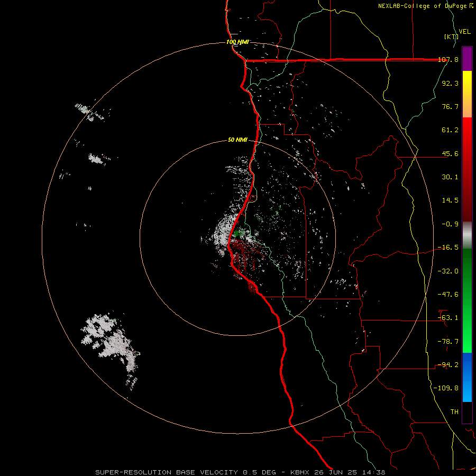This screenshot has height=476, width=476.
Task: Pick the red segment of velocity color bar
Action: (x=467, y=169)
